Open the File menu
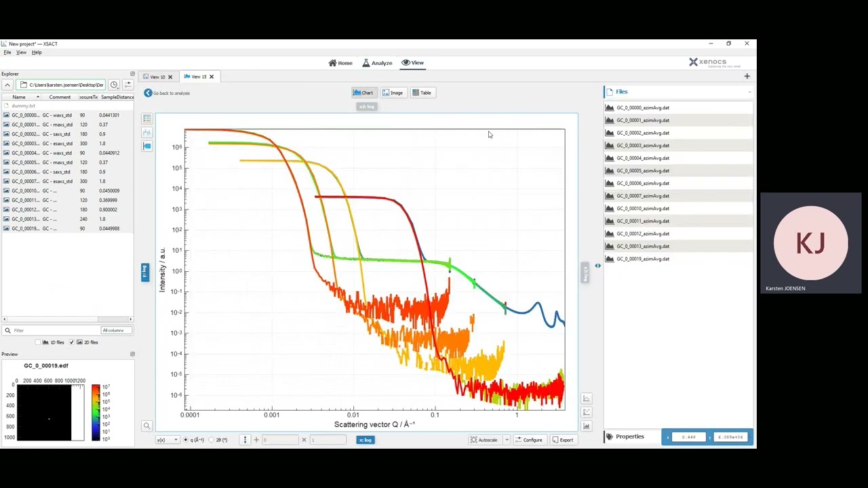This screenshot has height=488, width=868. (7, 52)
